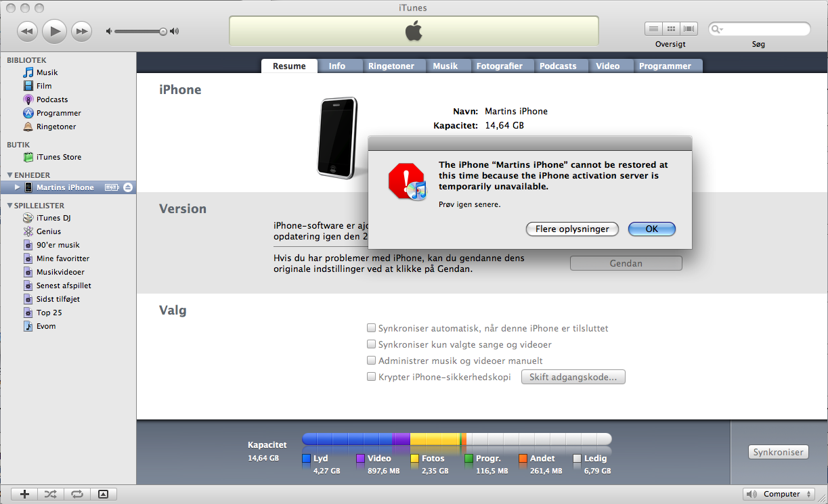Enable Administrer musik og videoer manuelt
The height and width of the screenshot is (504, 828).
(x=371, y=361)
